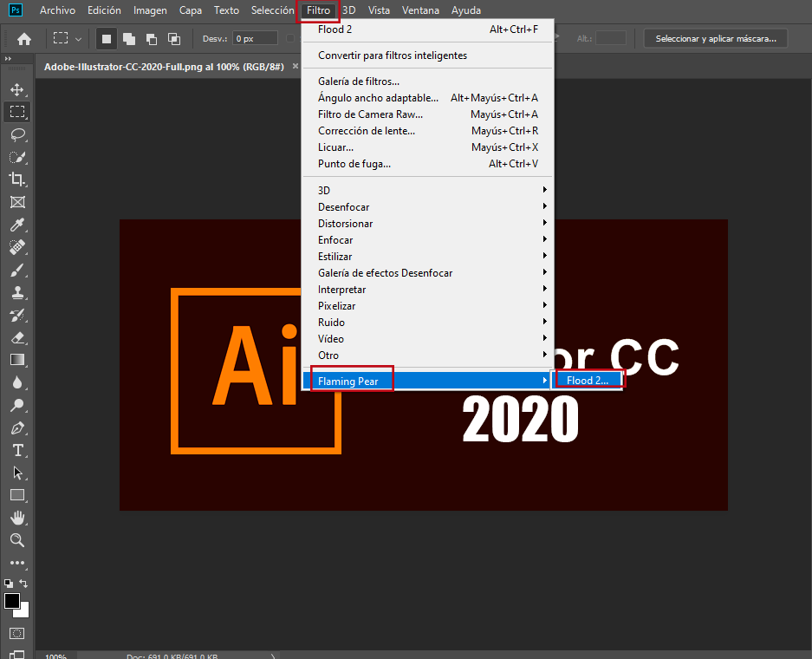Toggle Quick Mask mode
The height and width of the screenshot is (659, 812).
17,633
